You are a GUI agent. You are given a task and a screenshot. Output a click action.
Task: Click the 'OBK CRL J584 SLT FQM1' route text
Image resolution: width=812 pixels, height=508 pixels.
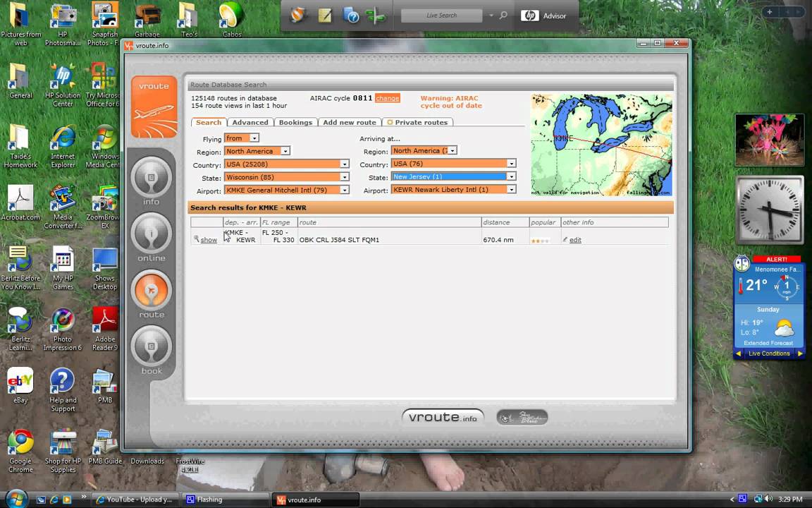tap(339, 240)
